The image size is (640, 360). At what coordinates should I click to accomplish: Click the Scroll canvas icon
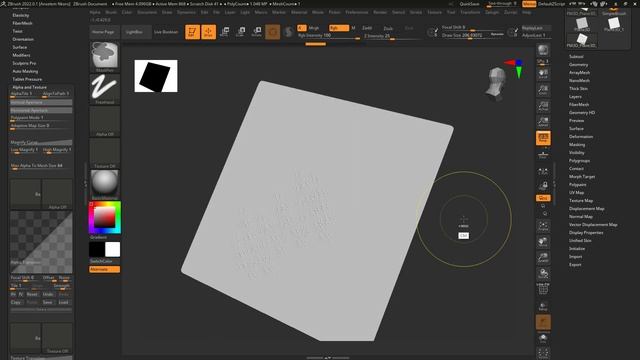pyautogui.click(x=543, y=74)
